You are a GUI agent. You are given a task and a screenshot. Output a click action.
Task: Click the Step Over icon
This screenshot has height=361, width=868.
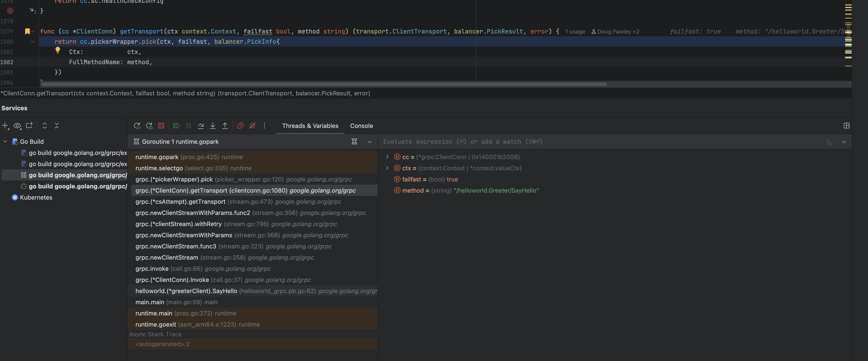click(x=200, y=126)
